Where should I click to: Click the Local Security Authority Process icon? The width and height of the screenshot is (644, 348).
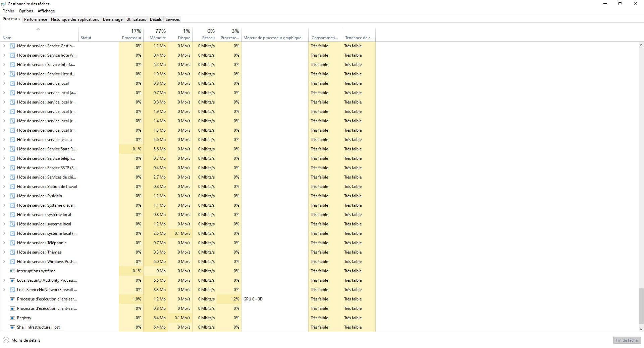(12, 280)
